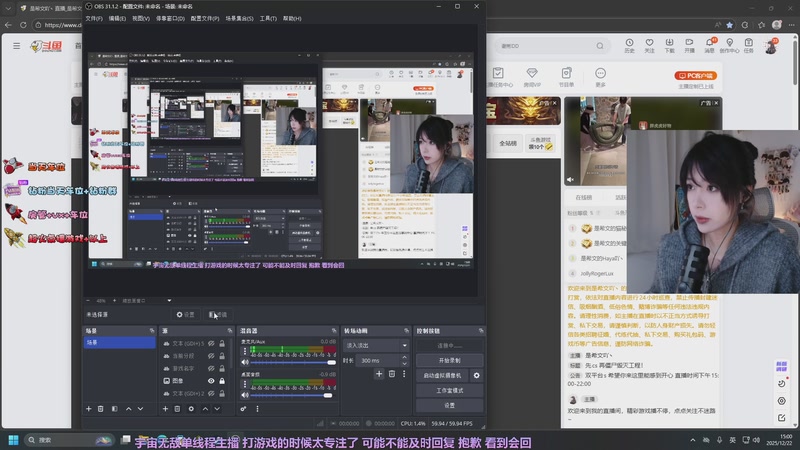
Task: Open 麦克风/Aux channel options menu
Action: pos(245,351)
